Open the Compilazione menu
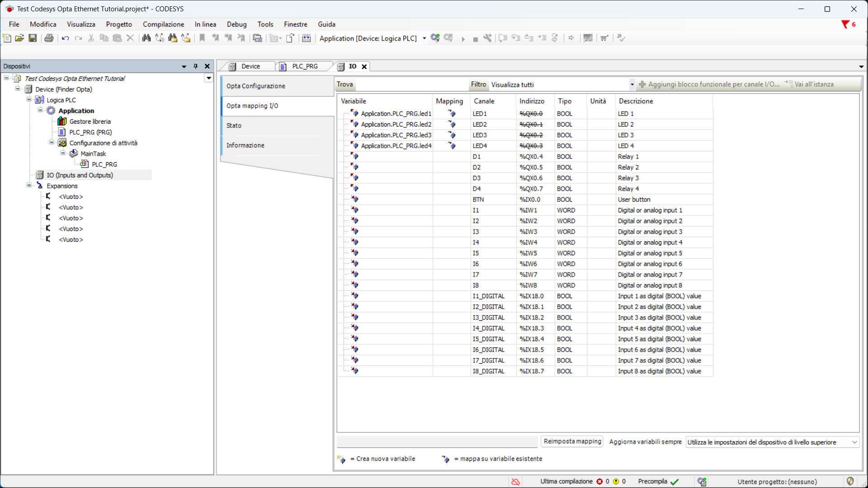The width and height of the screenshot is (868, 488). click(x=163, y=24)
